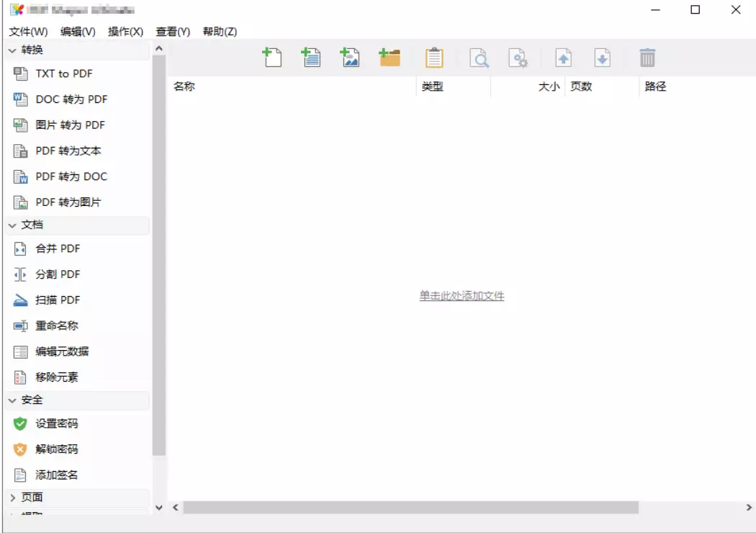
Task: Collapse the 转换 section
Action: 12,50
